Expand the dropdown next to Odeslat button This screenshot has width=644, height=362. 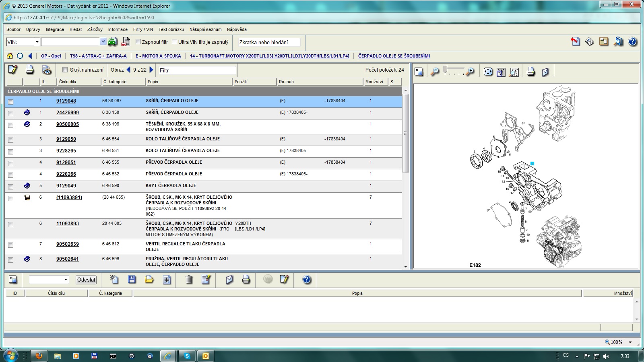tap(66, 280)
